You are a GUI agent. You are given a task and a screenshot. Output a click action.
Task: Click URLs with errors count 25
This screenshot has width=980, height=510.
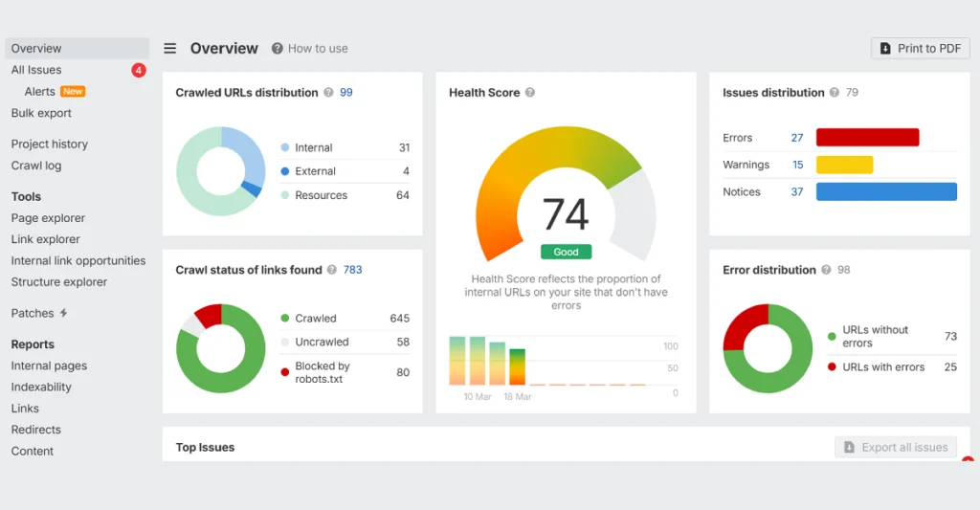(x=950, y=366)
